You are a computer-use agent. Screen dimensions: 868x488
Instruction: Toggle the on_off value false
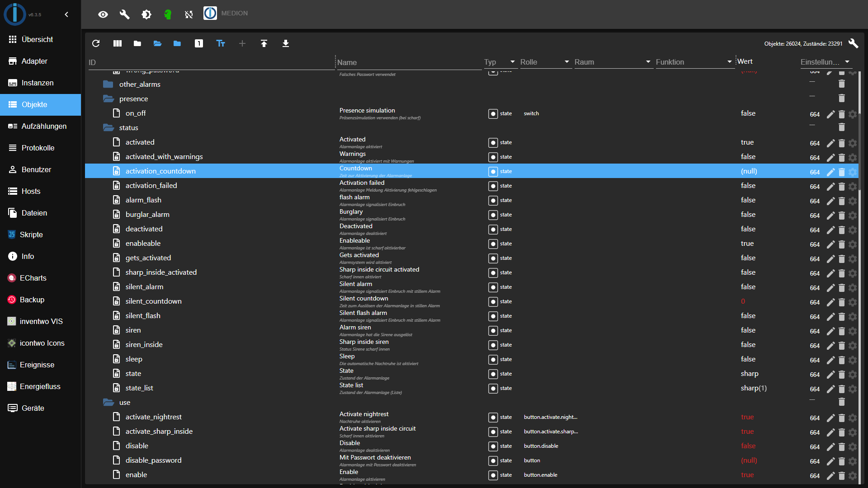coord(748,113)
